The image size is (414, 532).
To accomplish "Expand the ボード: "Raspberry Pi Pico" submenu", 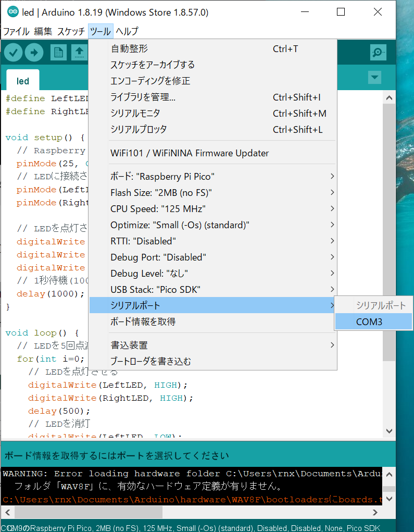I will [x=213, y=177].
